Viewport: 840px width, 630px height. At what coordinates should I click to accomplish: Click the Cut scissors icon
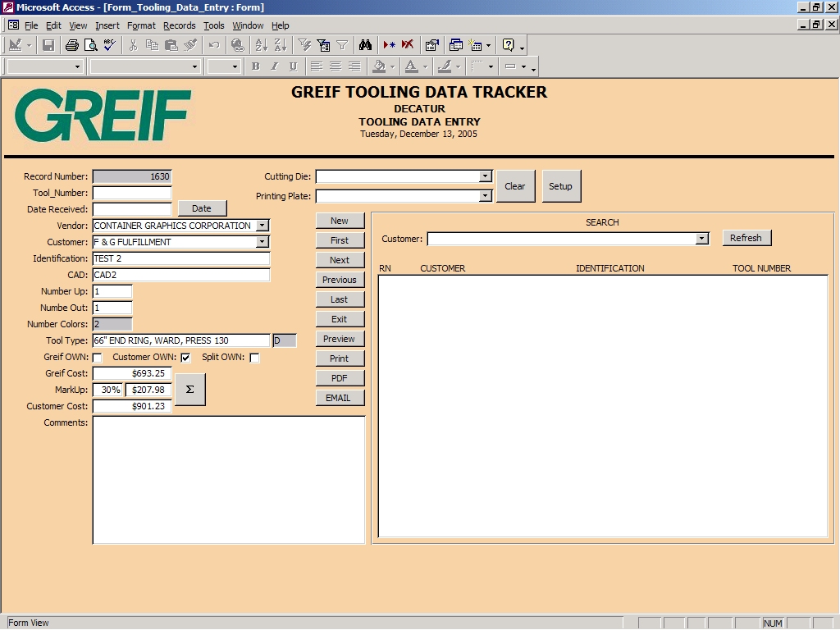tap(134, 46)
